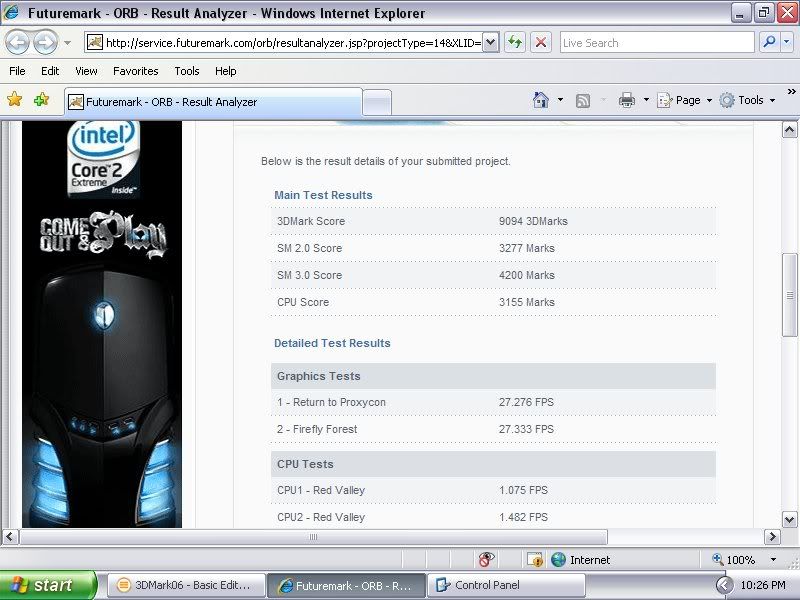The width and height of the screenshot is (800, 600).
Task: Click the security warning icon in status bar
Action: (x=535, y=560)
